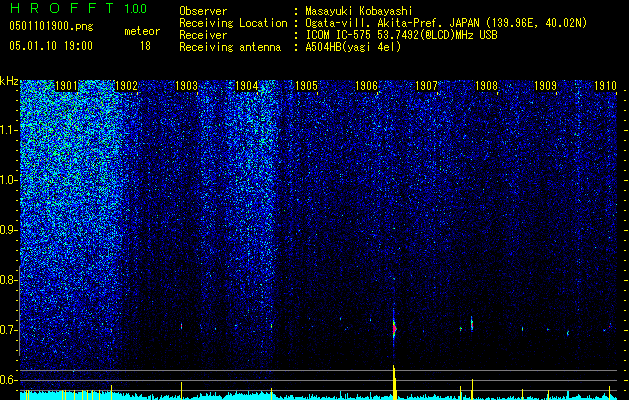Click the 1905 time axis marker

306,86
